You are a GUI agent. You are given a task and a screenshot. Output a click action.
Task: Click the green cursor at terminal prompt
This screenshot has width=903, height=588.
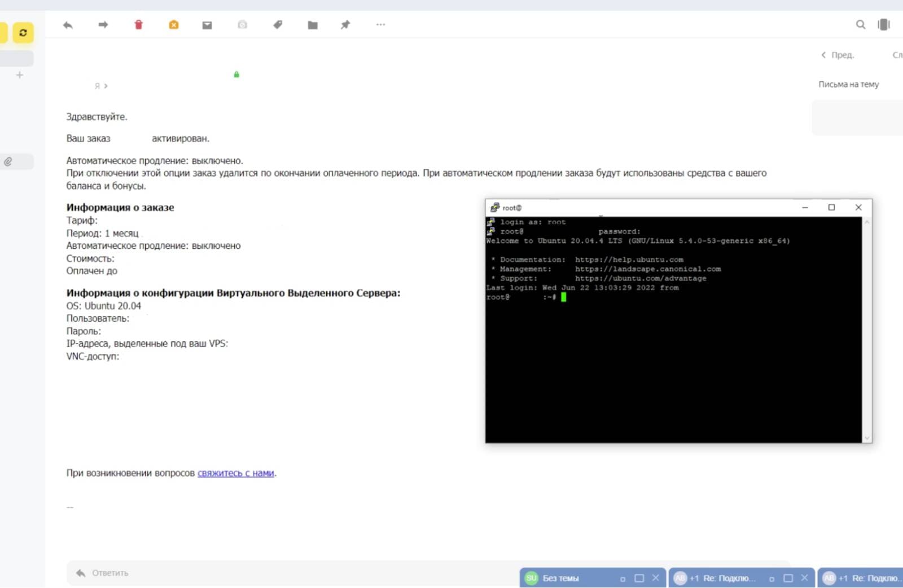pyautogui.click(x=563, y=297)
